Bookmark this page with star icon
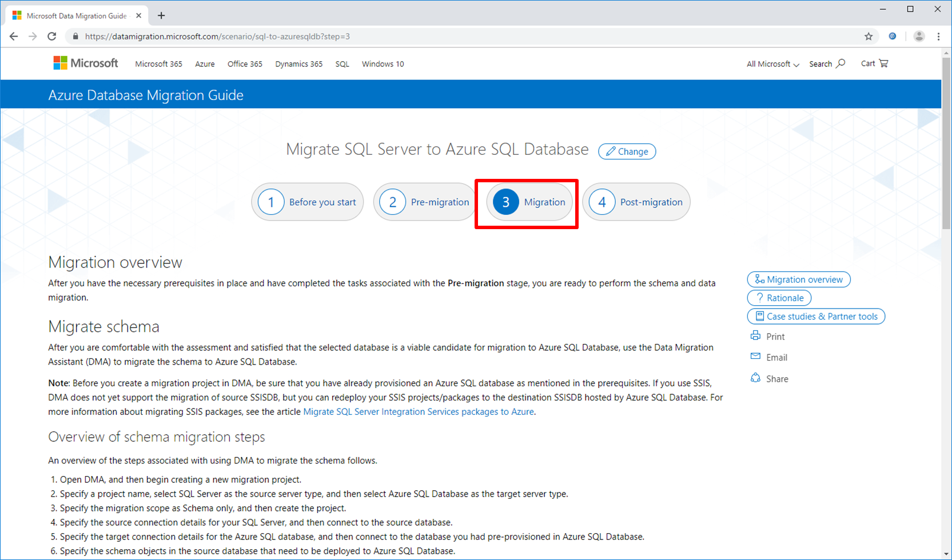 pos(869,36)
